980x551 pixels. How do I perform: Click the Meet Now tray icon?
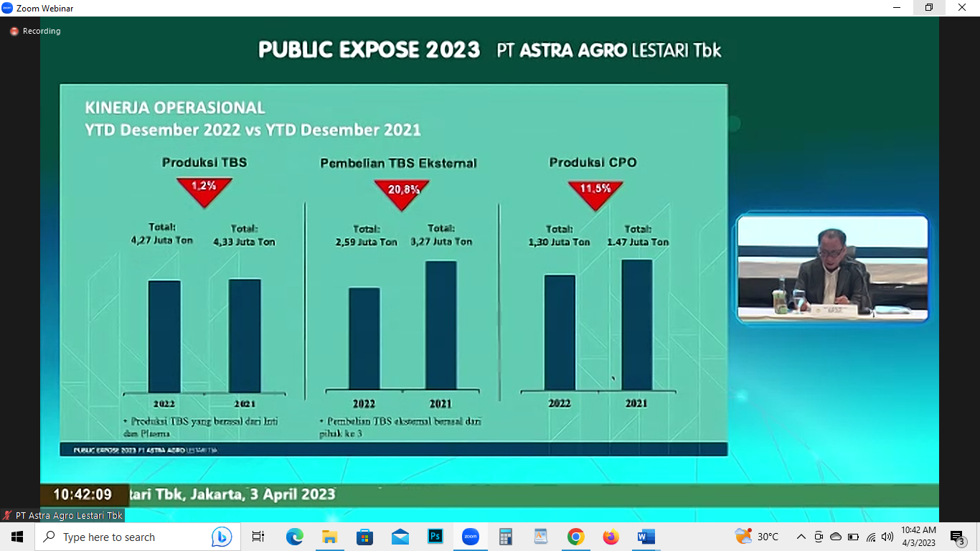tap(819, 537)
